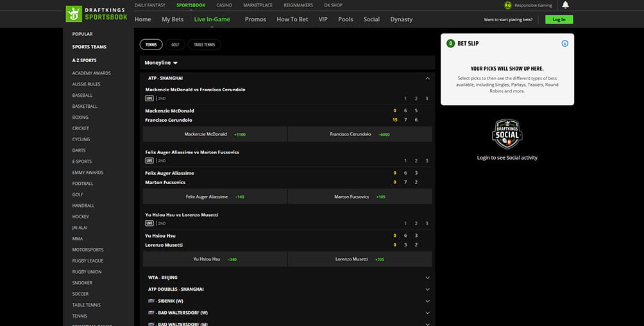Open Reignmakers top tab
The height and width of the screenshot is (326, 644).
point(298,5)
